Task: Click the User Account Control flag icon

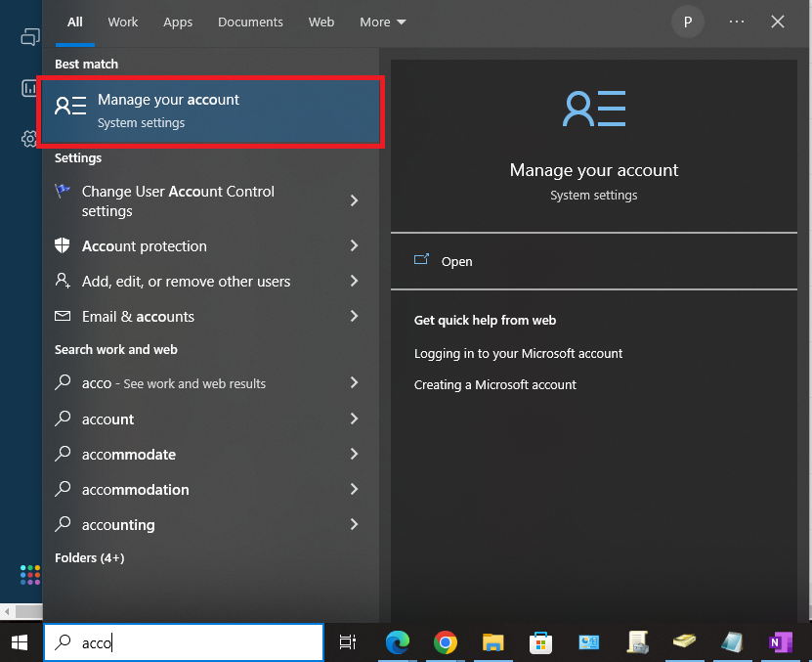Action: pos(63,191)
